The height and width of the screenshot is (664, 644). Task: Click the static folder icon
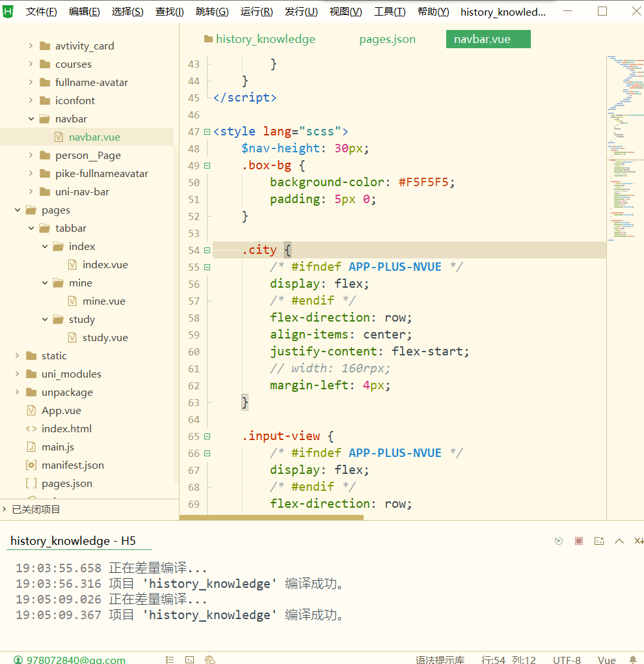tap(31, 355)
